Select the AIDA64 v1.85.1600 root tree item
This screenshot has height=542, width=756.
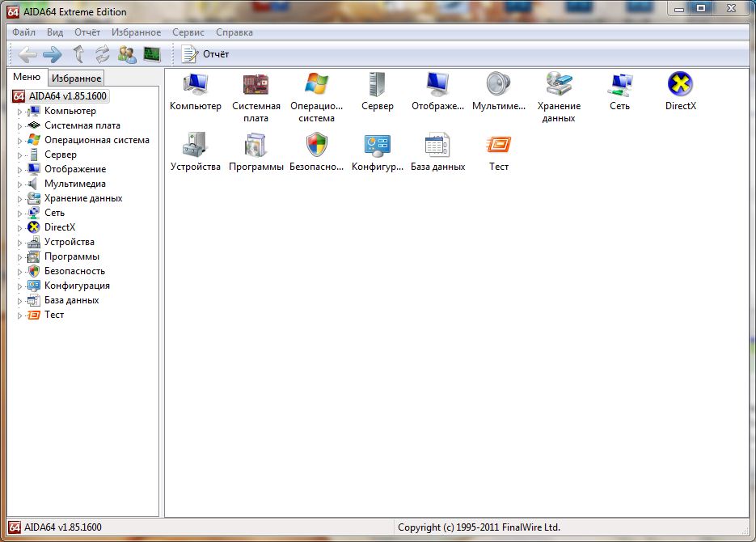pos(68,96)
